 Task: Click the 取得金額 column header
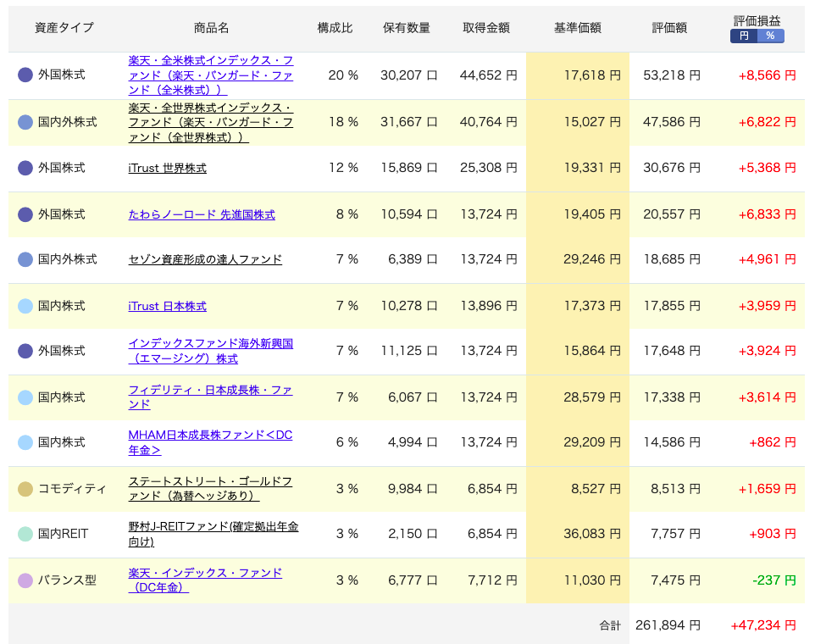point(486,28)
